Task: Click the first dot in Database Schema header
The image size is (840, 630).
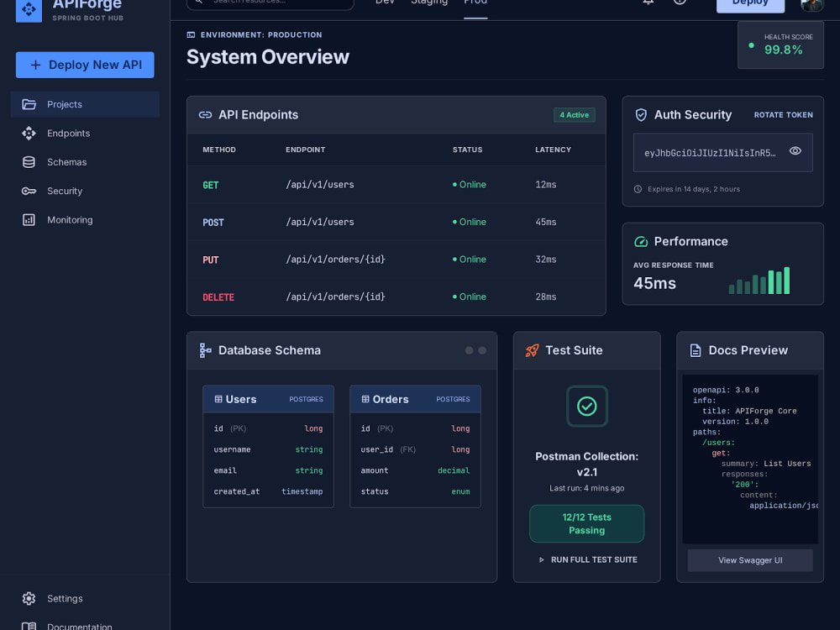Action: click(470, 350)
